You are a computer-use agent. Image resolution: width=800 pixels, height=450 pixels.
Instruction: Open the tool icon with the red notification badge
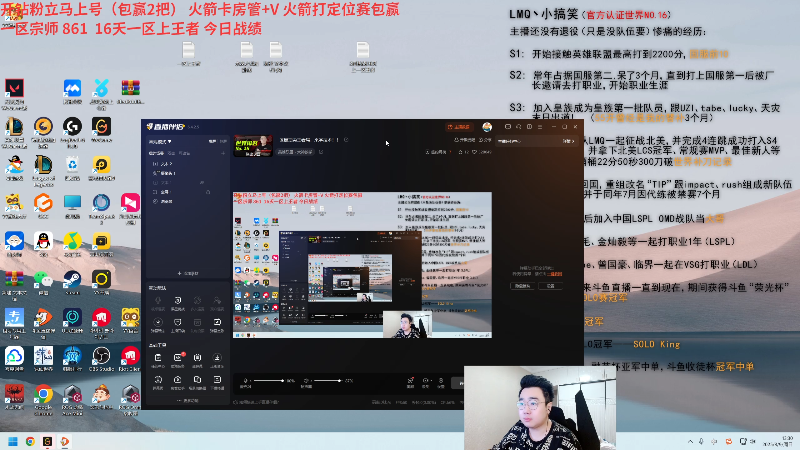[178, 358]
